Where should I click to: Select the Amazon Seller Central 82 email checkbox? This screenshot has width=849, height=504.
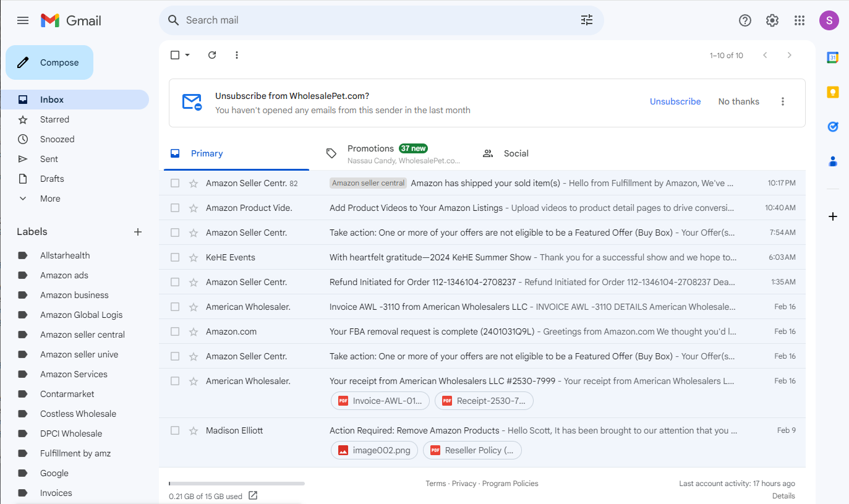[175, 183]
